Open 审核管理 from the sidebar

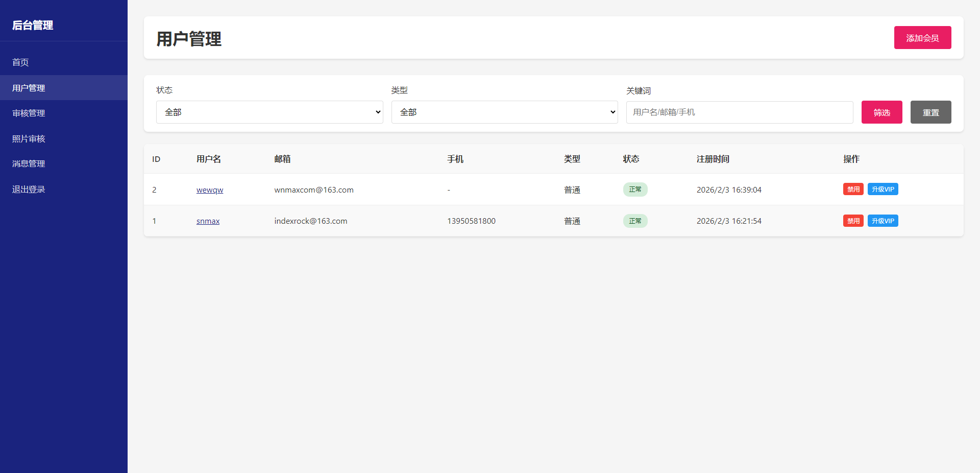[x=29, y=113]
